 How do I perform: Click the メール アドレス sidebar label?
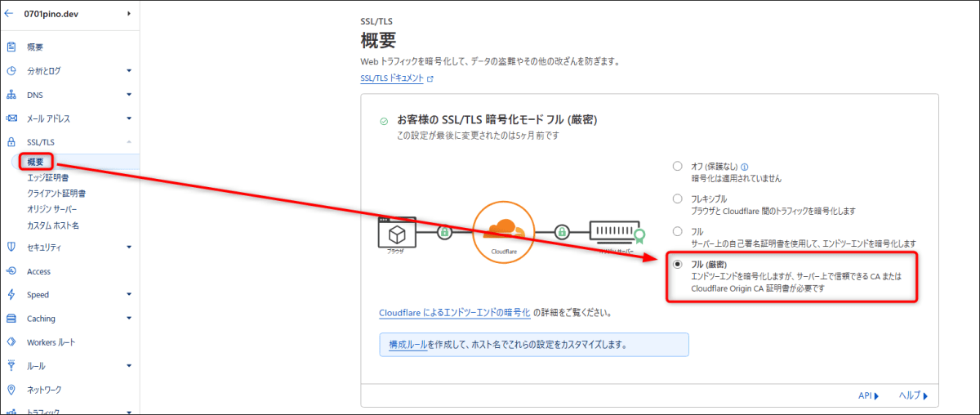tap(48, 118)
